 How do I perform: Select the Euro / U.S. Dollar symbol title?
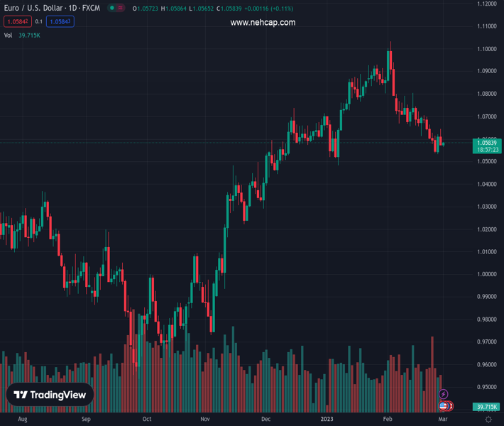pyautogui.click(x=50, y=8)
